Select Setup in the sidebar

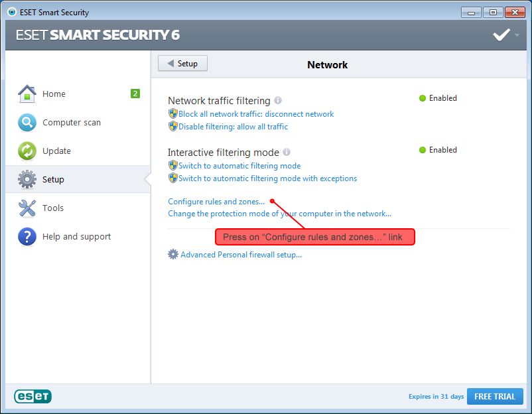pyautogui.click(x=53, y=179)
